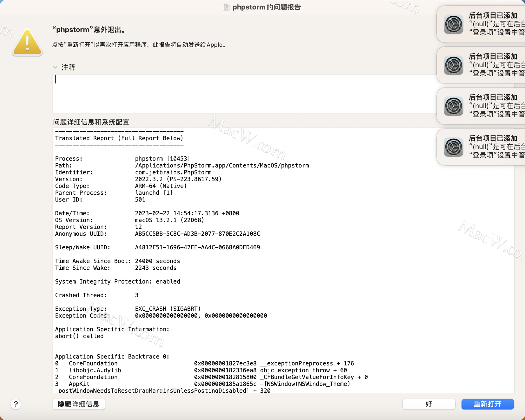Viewport: 525px width, 420px height.
Task: Click anonymous UUID 'AB5CC5BB-5C8C-AD3B-2077-870E2C2A108C'
Action: click(x=197, y=234)
